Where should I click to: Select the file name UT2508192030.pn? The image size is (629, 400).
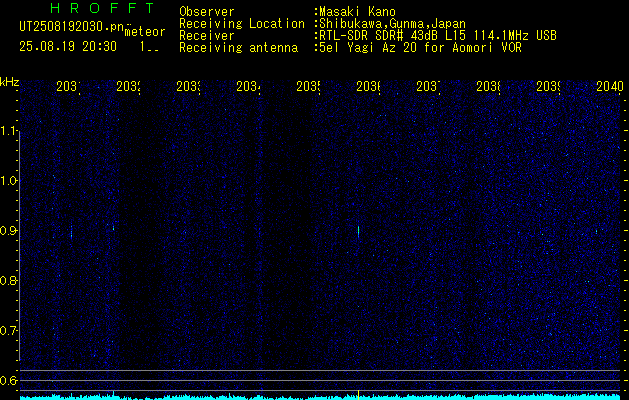point(71,26)
